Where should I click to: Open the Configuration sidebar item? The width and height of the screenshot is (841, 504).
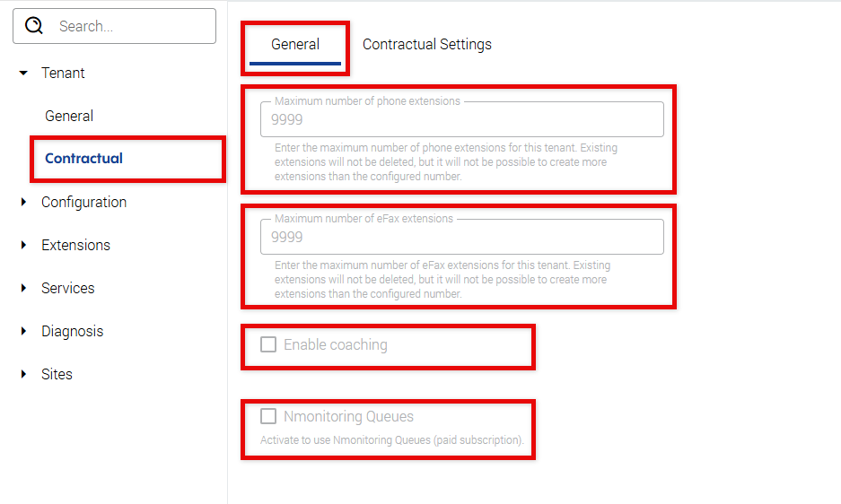click(x=83, y=203)
